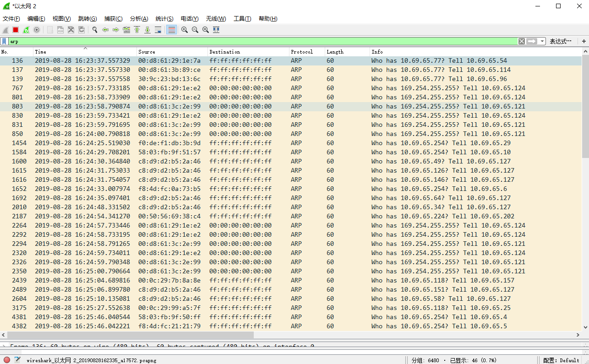Toggle packet list colorization

coord(171,30)
